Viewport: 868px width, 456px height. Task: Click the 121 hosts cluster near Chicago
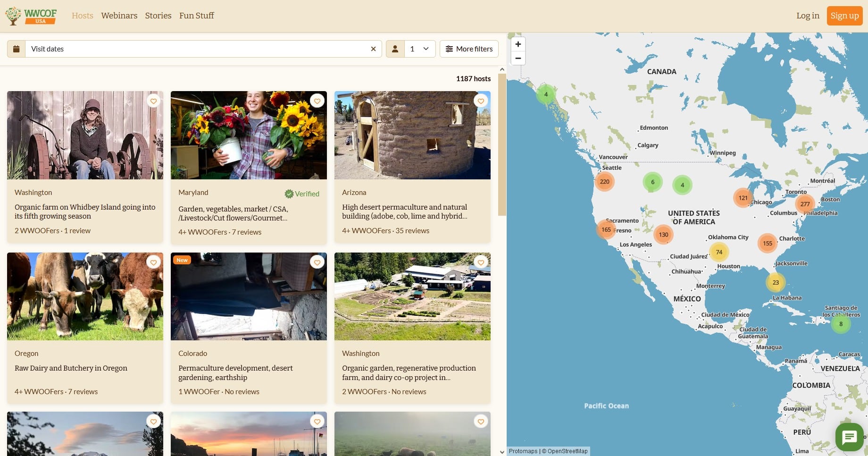[x=743, y=198]
